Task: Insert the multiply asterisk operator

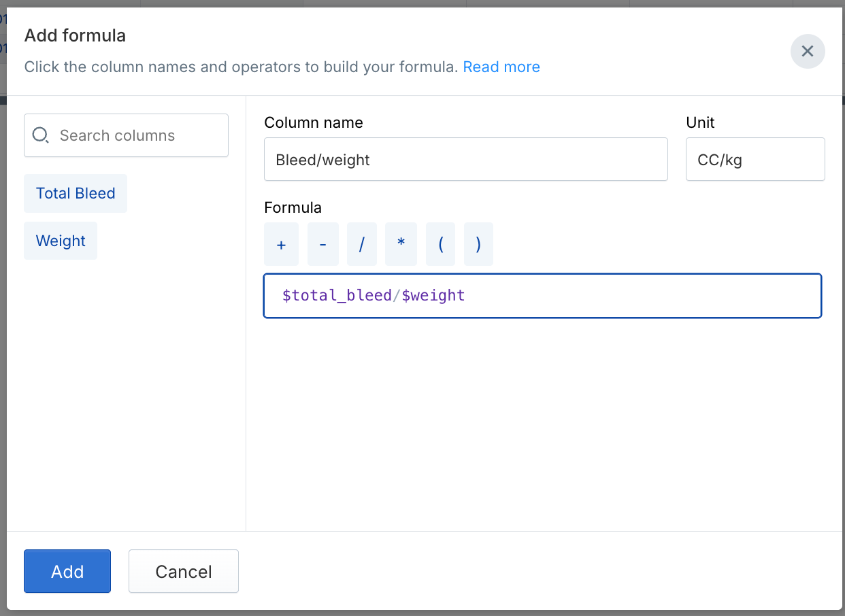Action: (x=401, y=245)
